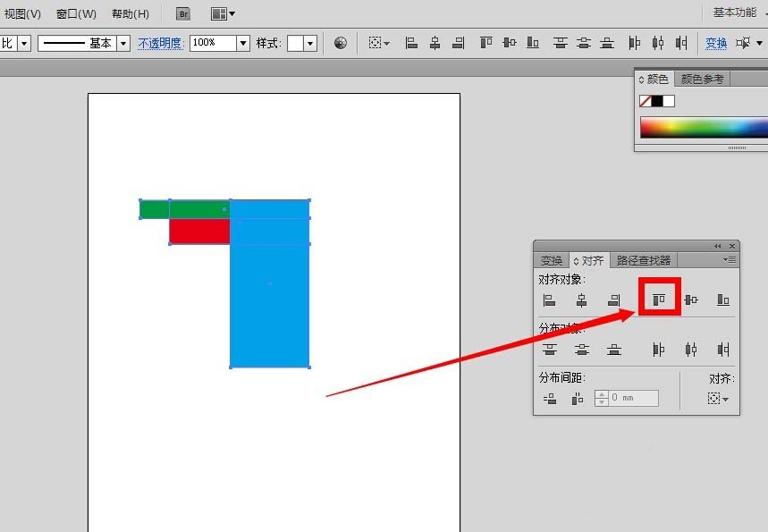Screen dimensions: 768x532
Task: Click horizontal distribute right in control bar
Action: 681,43
